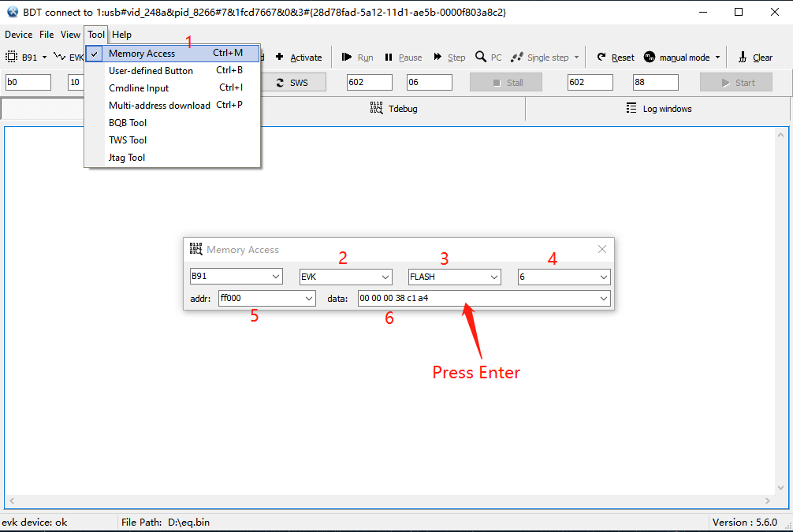Click the Single step toolbar icon
Image resolution: width=793 pixels, height=532 pixels.
(517, 58)
